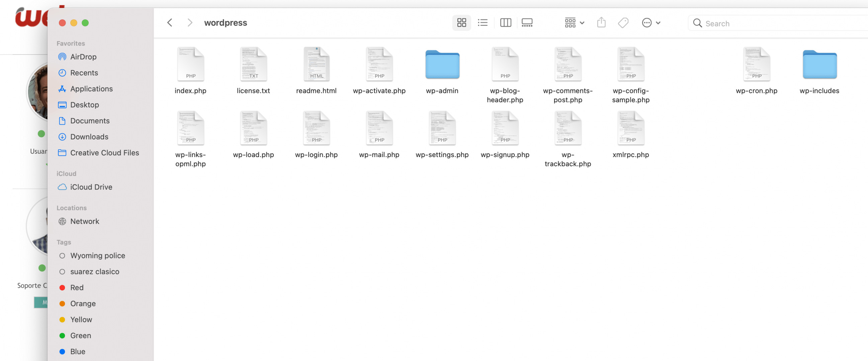Select the wp-activate.php file icon

pyautogui.click(x=379, y=64)
